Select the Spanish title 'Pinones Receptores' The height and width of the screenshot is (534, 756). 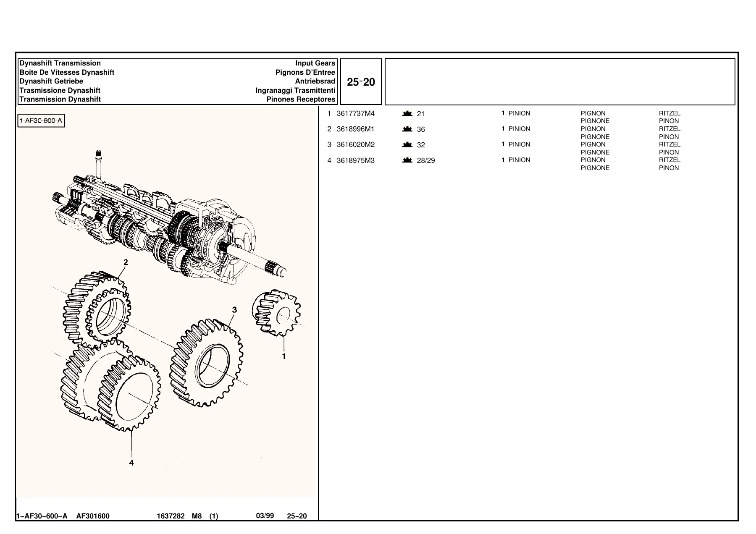coord(301,99)
